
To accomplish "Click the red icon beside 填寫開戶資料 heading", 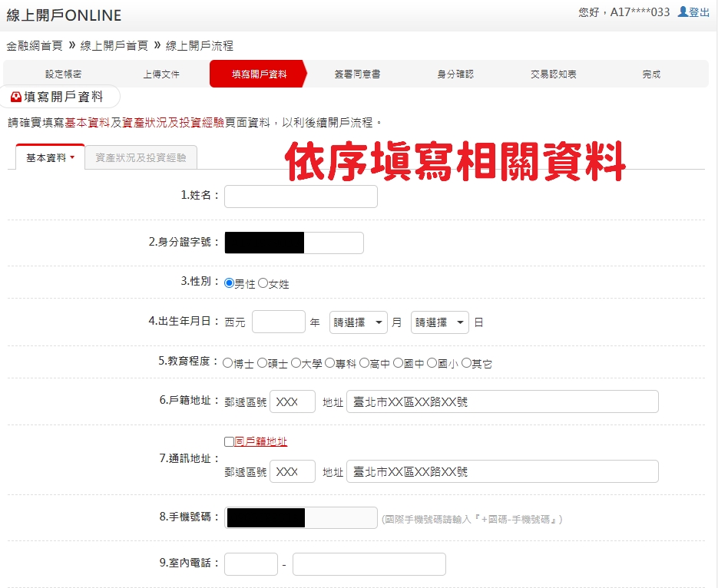I will click(x=16, y=97).
